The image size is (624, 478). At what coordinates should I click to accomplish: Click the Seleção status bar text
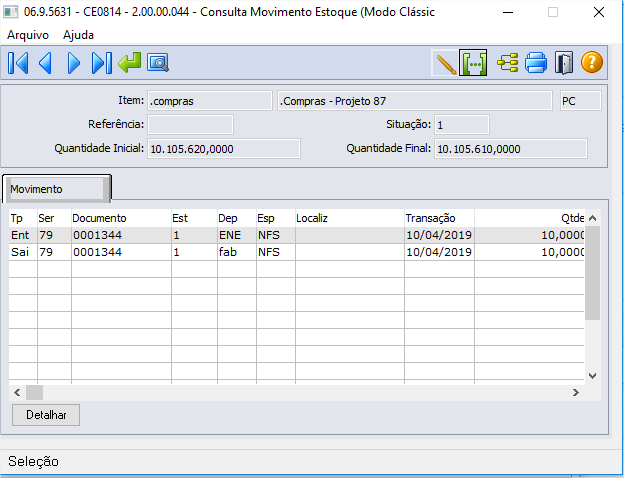[x=33, y=461]
